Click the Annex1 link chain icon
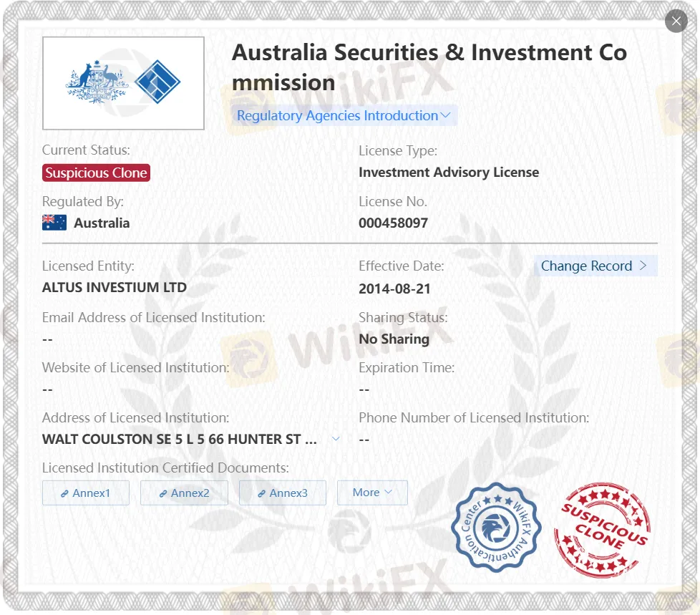 pos(65,493)
